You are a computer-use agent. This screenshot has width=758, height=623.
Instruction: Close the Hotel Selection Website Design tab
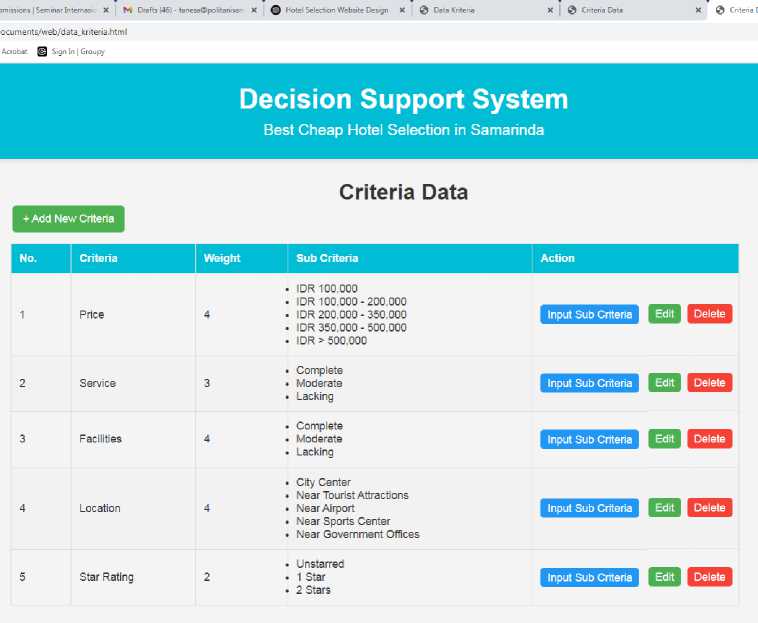pos(402,10)
